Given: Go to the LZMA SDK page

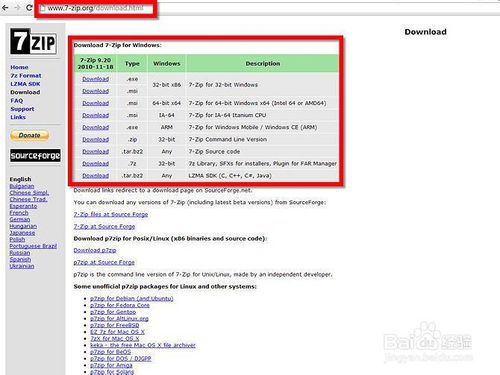Looking at the screenshot, I should pyautogui.click(x=25, y=84).
